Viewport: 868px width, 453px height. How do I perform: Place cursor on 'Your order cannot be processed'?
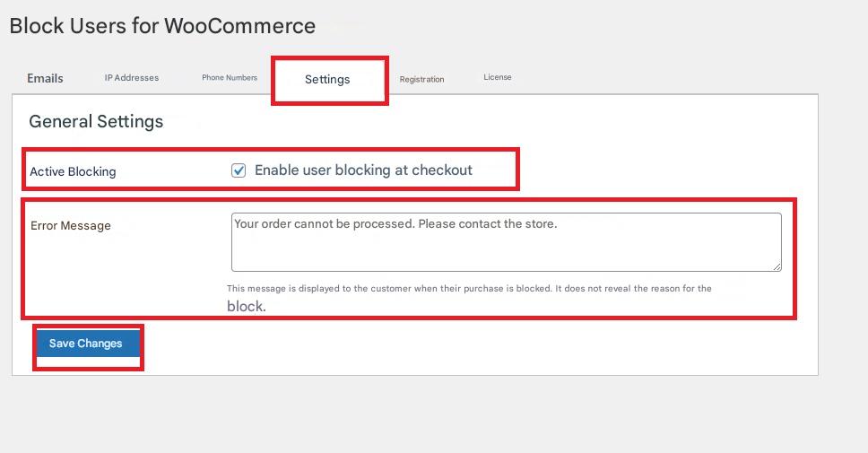tap(323, 223)
